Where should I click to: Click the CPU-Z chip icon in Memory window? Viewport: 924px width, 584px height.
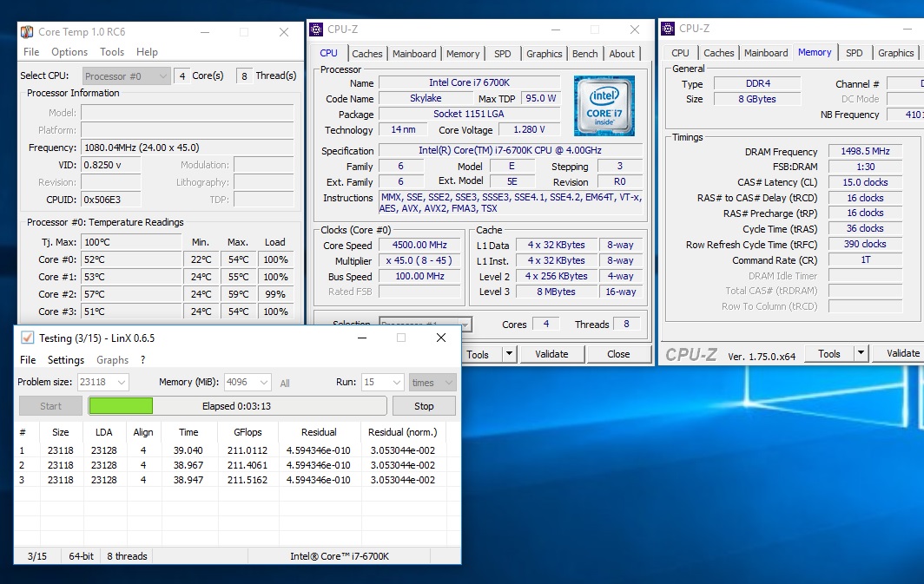[668, 29]
